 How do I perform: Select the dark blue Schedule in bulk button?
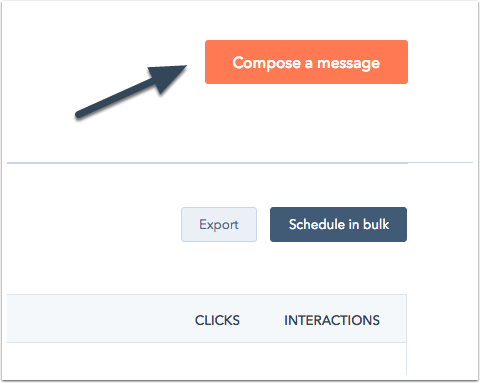pyautogui.click(x=338, y=224)
